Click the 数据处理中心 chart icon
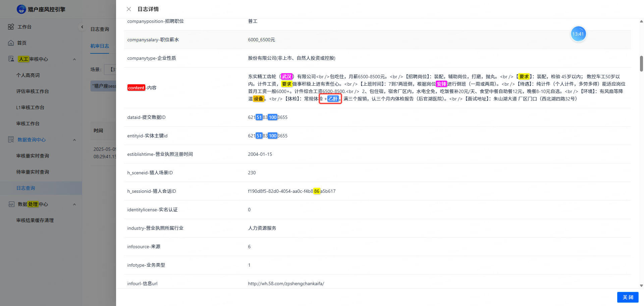 pyautogui.click(x=11, y=204)
